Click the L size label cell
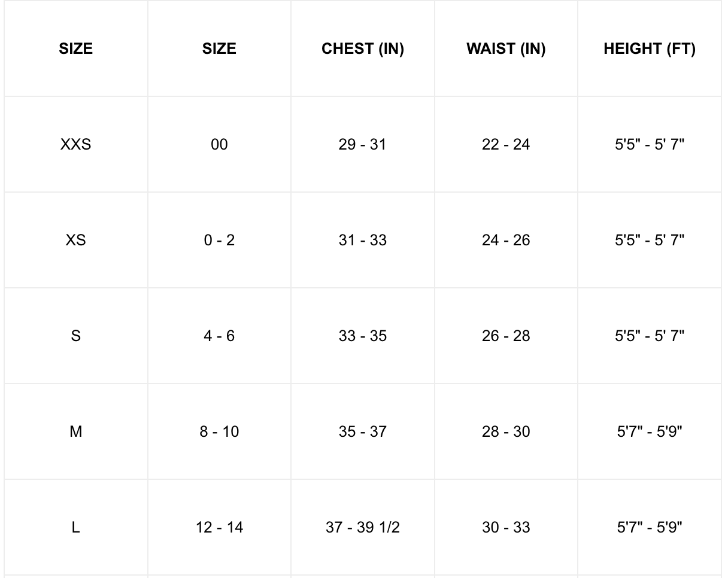 (76, 527)
